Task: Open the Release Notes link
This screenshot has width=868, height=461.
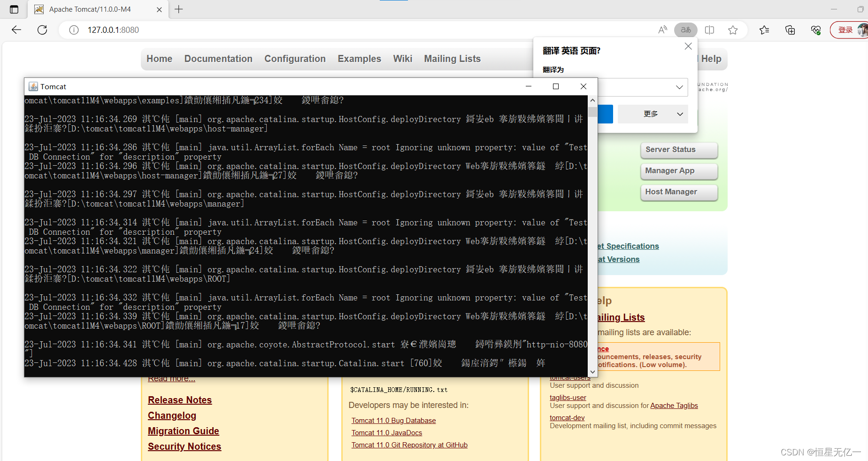Action: (180, 400)
